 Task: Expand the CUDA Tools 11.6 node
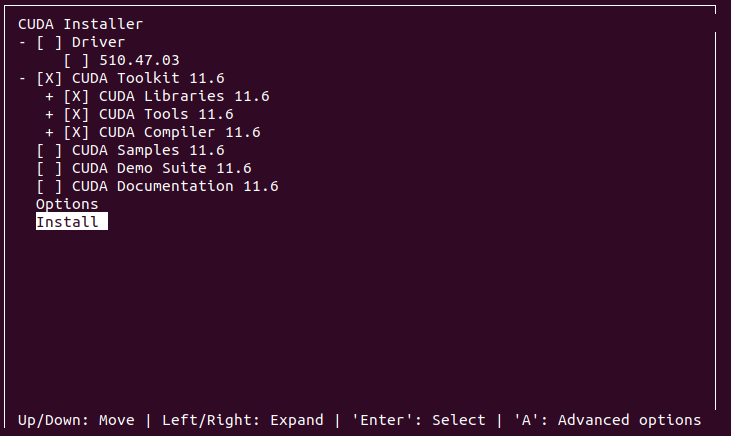click(x=49, y=115)
